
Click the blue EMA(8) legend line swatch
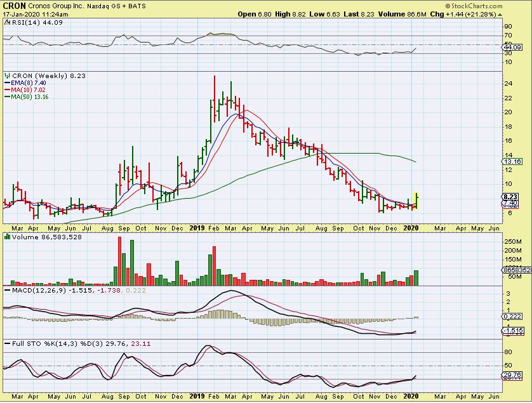coord(8,83)
